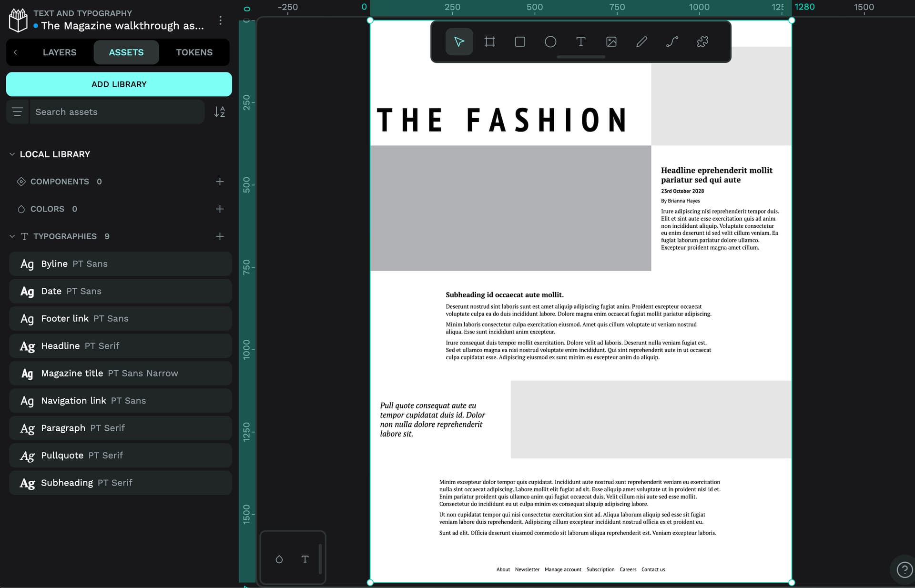Select the Path curve tool

[672, 42]
